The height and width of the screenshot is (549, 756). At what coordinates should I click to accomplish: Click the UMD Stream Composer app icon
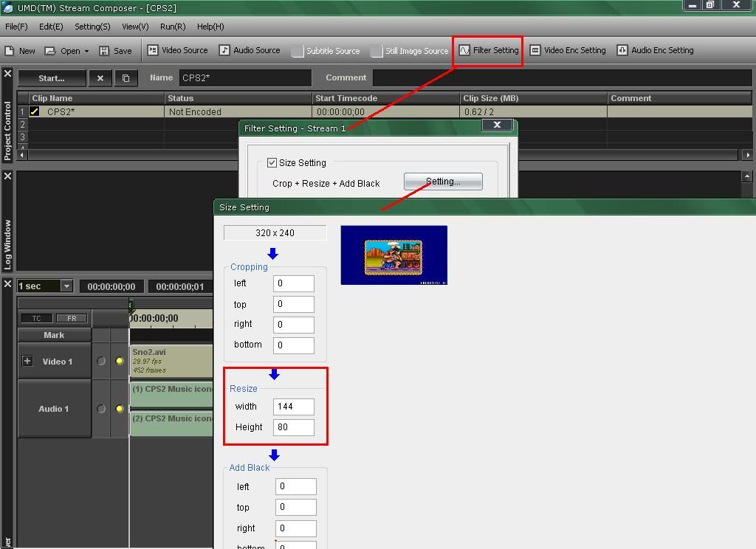(7, 7)
